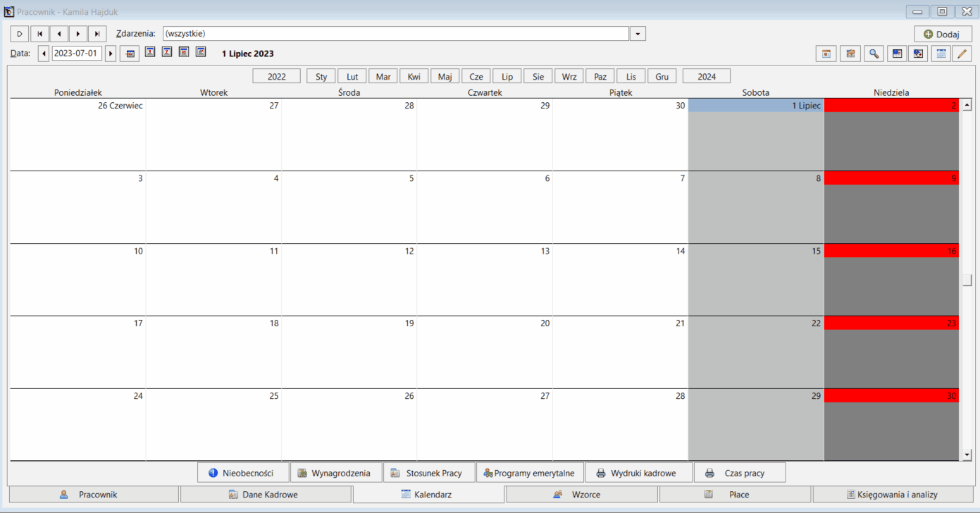This screenshot has width=980, height=513.
Task: Click the orange calendar window icon in right toolbar
Action: pos(826,54)
